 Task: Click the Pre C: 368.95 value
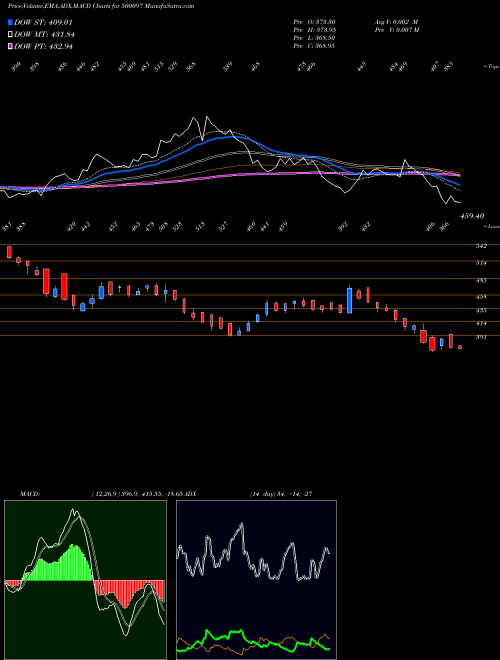[x=314, y=45]
